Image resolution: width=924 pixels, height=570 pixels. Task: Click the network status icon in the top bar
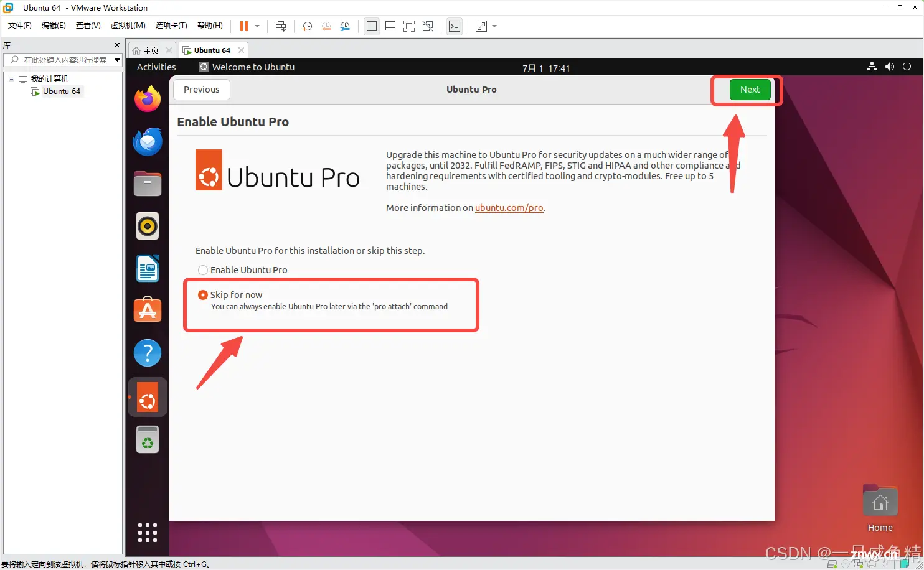point(872,67)
